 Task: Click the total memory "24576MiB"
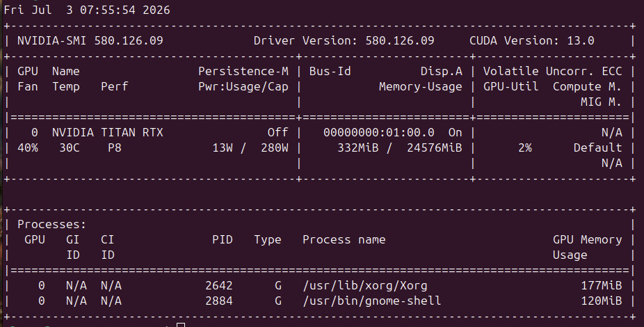click(435, 148)
